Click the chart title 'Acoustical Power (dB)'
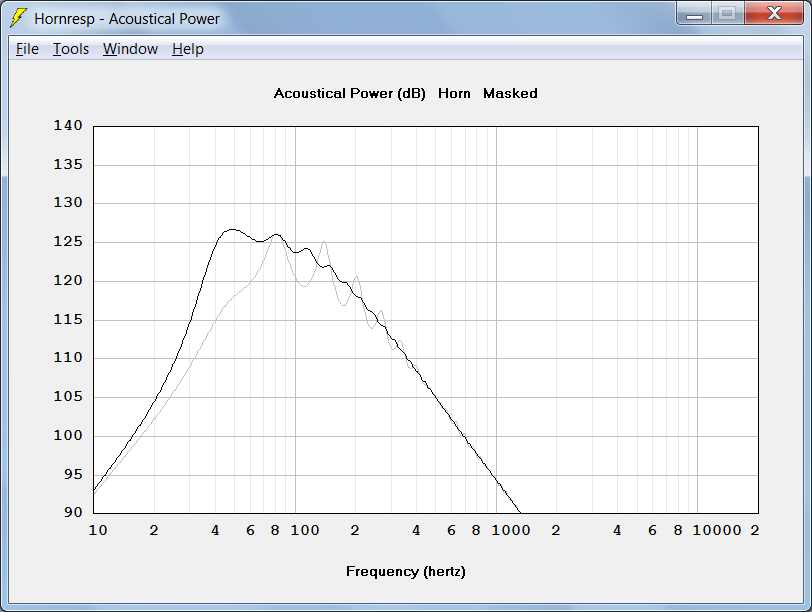Image resolution: width=812 pixels, height=612 pixels. pos(350,94)
